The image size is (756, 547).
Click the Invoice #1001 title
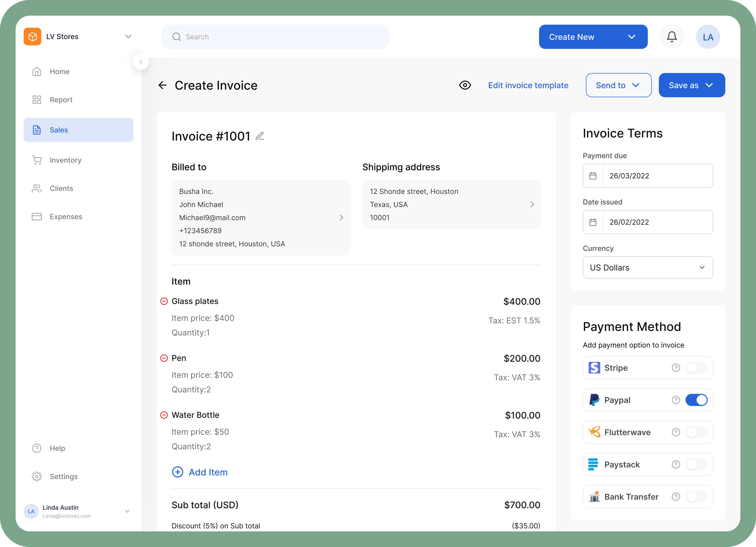tap(211, 136)
